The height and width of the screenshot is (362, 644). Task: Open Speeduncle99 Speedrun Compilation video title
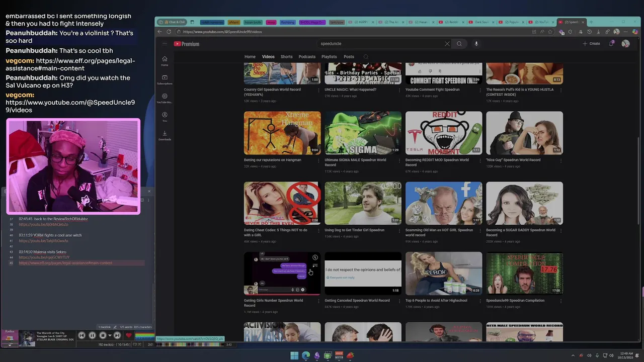tap(515, 301)
